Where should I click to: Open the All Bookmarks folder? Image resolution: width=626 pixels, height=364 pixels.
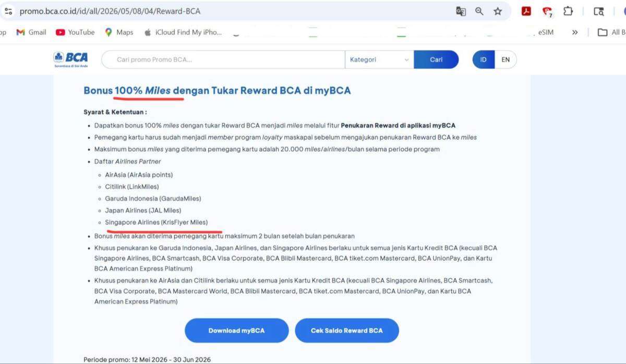(x=611, y=32)
